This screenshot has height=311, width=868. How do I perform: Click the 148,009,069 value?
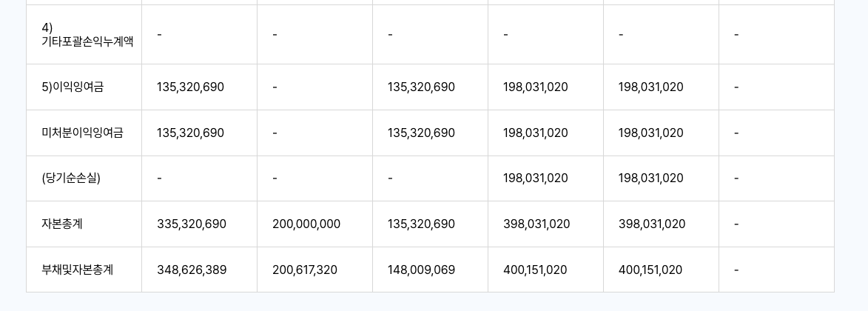click(x=421, y=270)
